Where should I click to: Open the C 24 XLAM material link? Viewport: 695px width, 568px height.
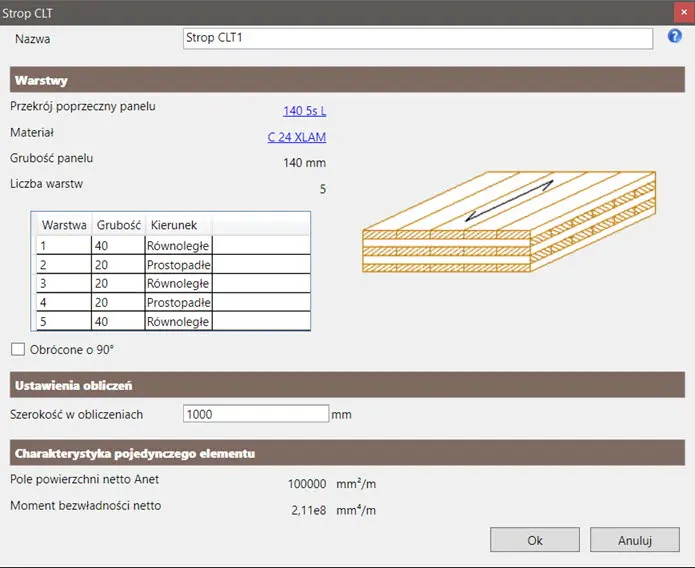[296, 137]
